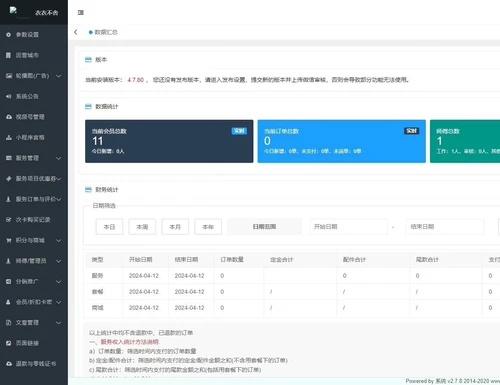The image size is (500, 385).
Task: Click the ticket icon for 服务项目优惠券
Action: tap(9, 179)
